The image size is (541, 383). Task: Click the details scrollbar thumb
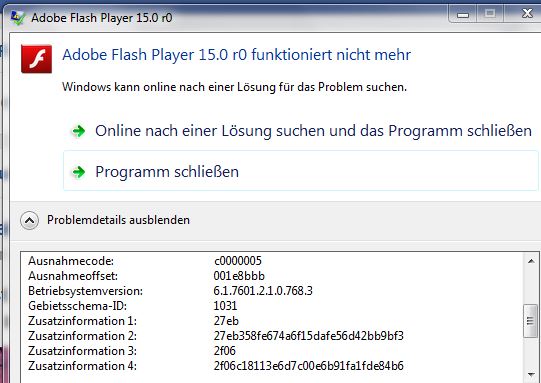point(531,321)
